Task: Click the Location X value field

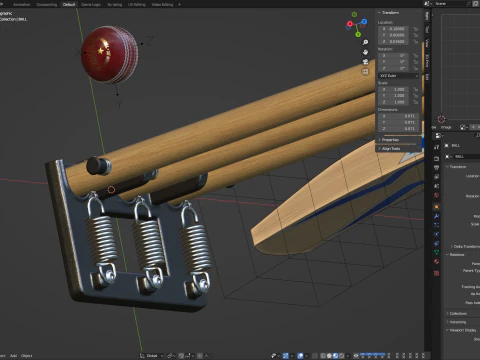Action: coord(393,29)
